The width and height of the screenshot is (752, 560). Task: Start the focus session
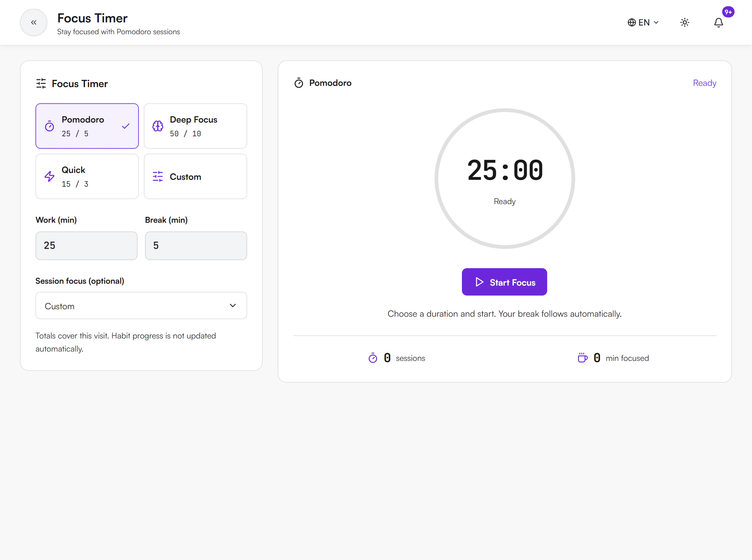tap(504, 282)
